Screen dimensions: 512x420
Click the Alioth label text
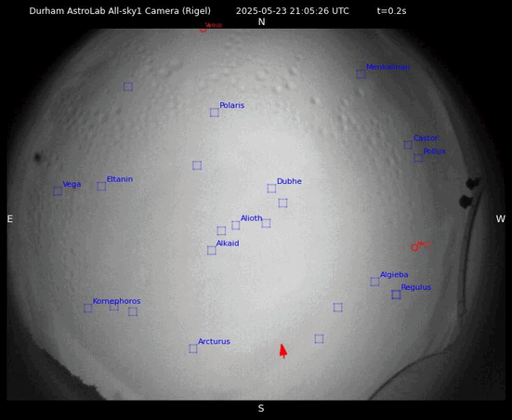tap(252, 218)
